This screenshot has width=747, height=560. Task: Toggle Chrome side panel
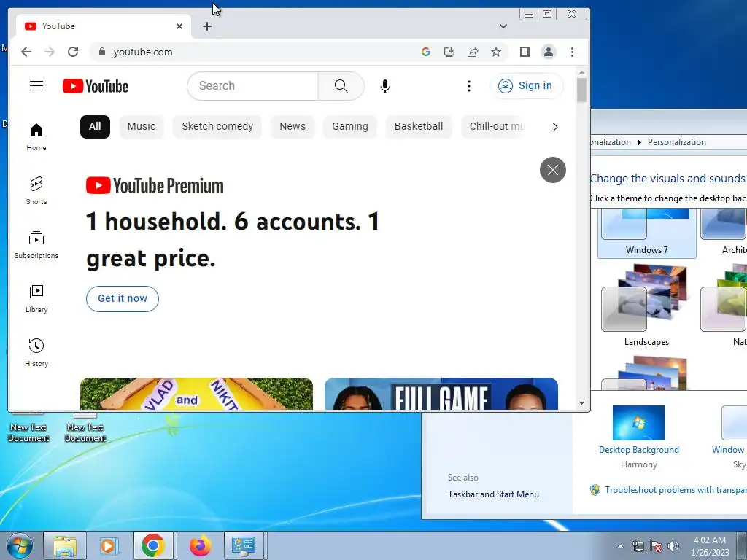(525, 52)
